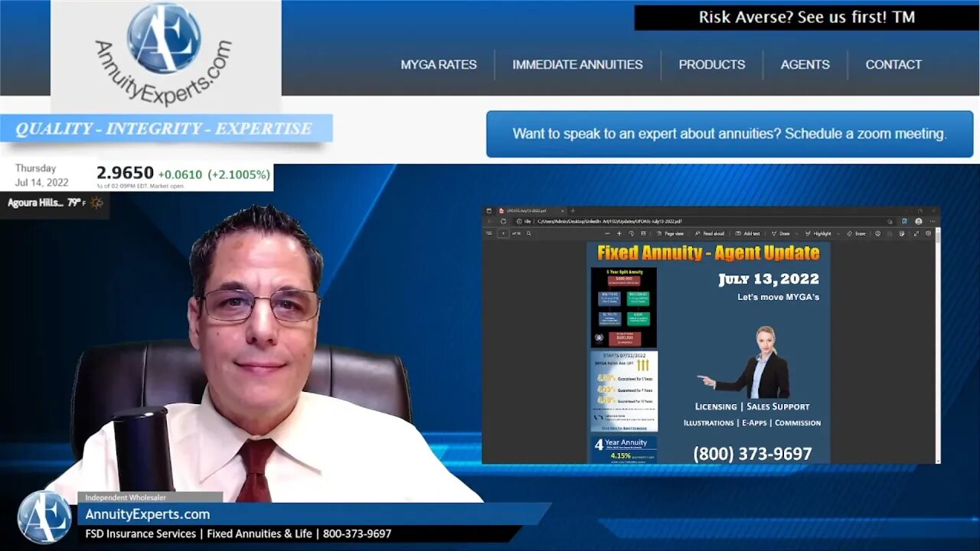Enter PDF full screen mode icon

pos(916,233)
